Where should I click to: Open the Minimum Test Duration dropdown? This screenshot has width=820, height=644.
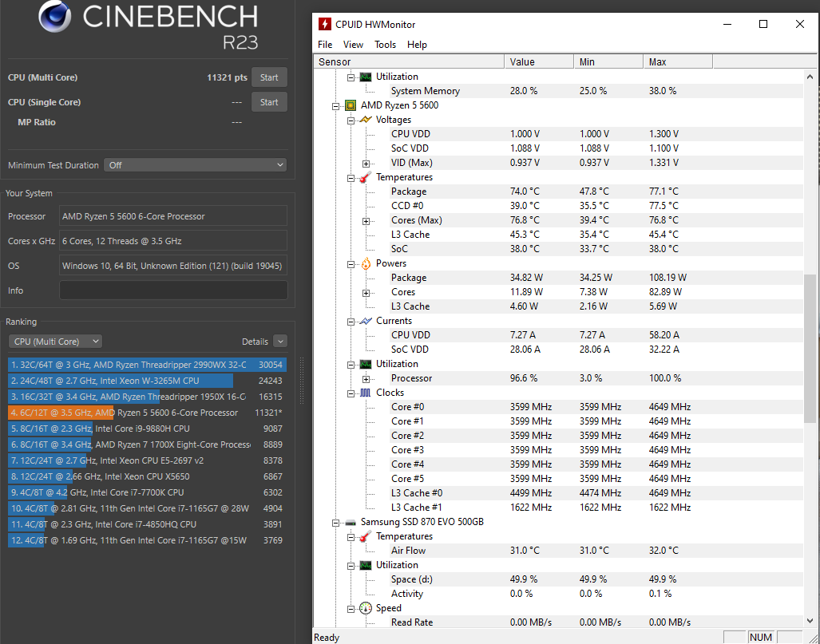195,165
